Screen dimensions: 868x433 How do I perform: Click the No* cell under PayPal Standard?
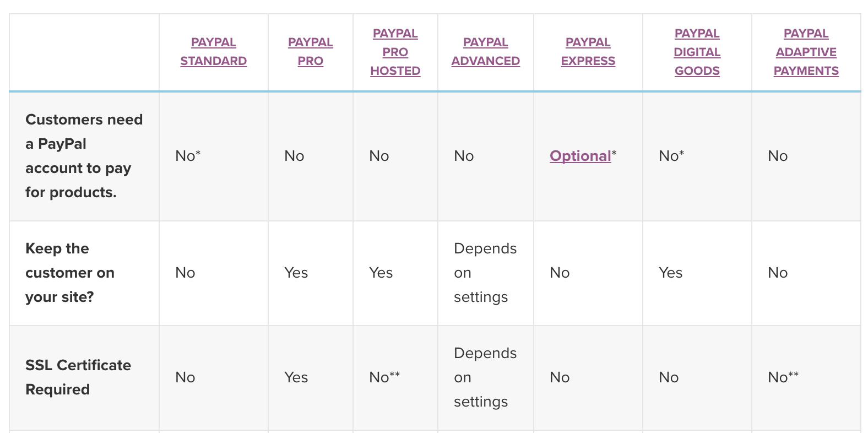(x=188, y=156)
